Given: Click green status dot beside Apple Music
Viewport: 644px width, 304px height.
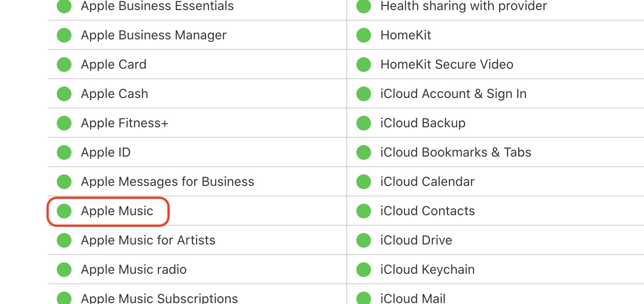Looking at the screenshot, I should point(64,211).
